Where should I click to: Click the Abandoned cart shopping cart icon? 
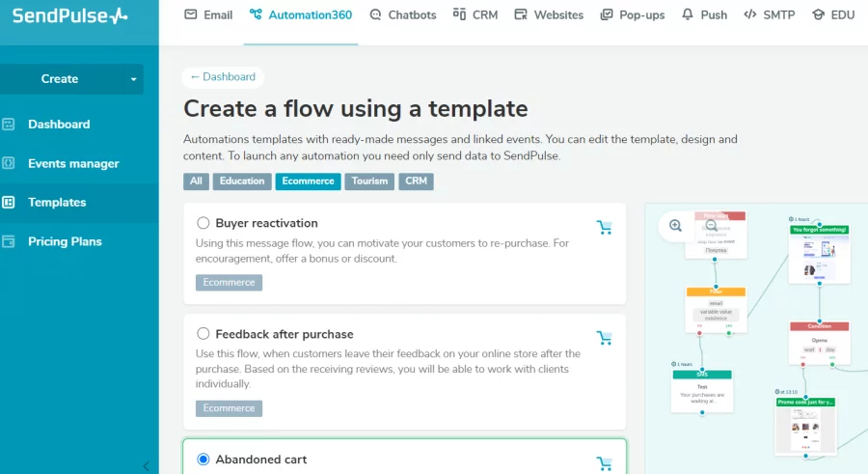tap(605, 463)
